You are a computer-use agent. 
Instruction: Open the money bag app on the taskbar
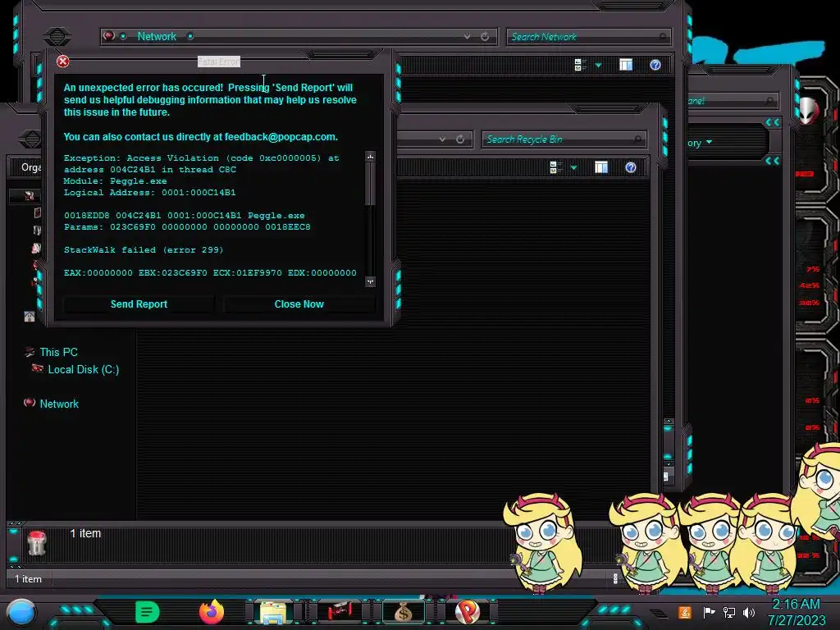pos(404,612)
